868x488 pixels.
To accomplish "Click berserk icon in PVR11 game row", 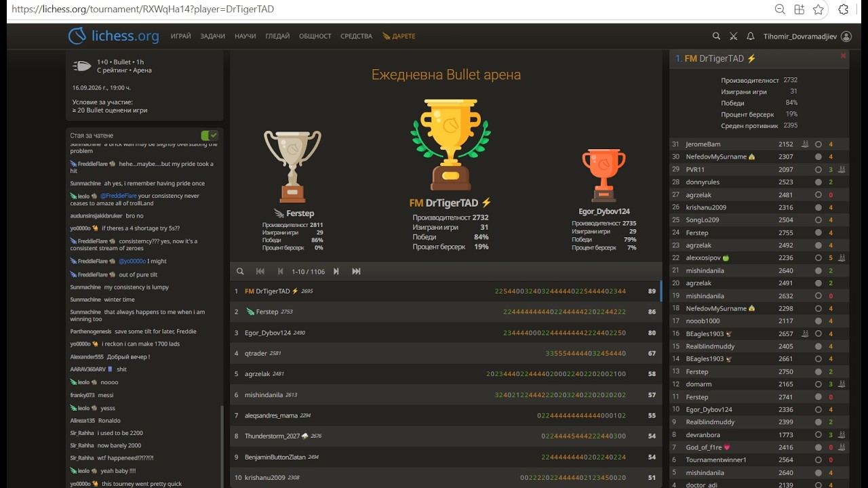I will tap(842, 169).
